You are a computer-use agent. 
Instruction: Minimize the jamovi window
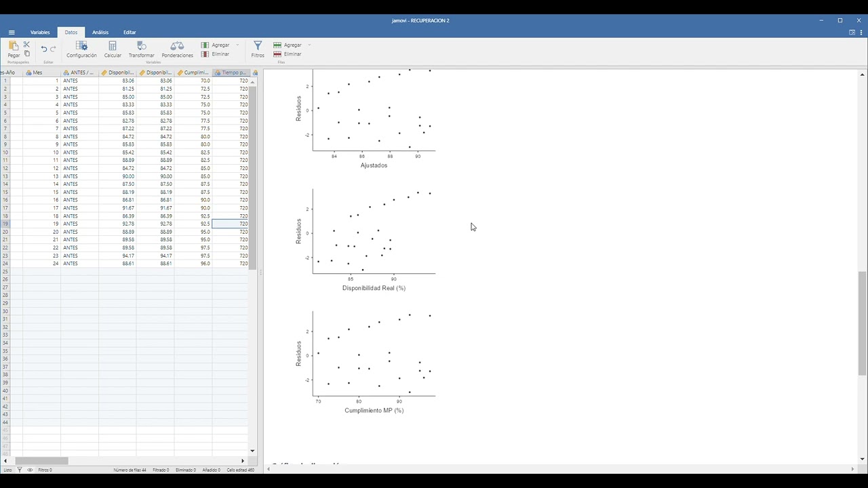pos(821,20)
